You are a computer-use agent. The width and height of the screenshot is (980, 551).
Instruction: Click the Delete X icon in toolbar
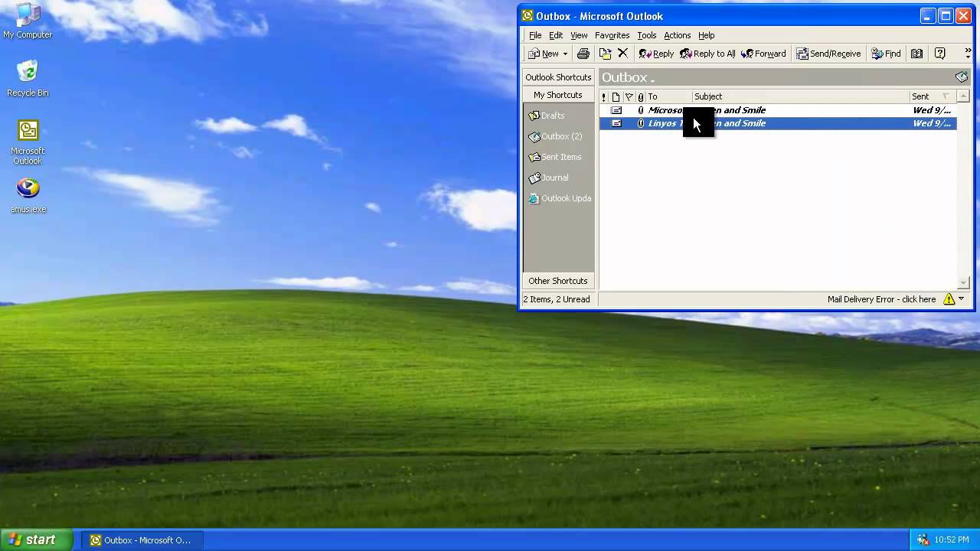click(x=622, y=54)
